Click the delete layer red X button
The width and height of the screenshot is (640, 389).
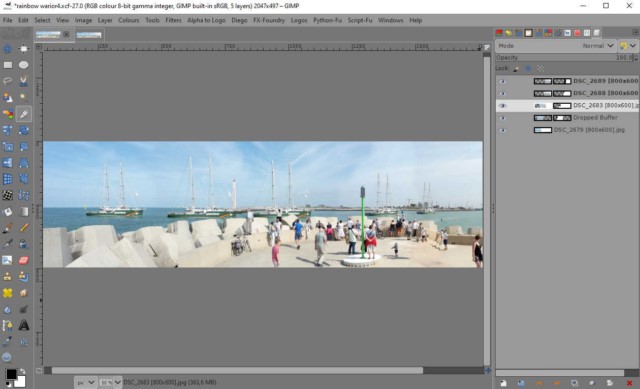tap(629, 383)
